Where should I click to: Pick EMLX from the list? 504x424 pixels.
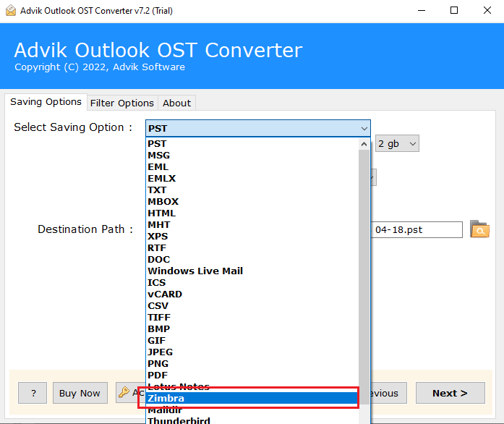point(252,178)
